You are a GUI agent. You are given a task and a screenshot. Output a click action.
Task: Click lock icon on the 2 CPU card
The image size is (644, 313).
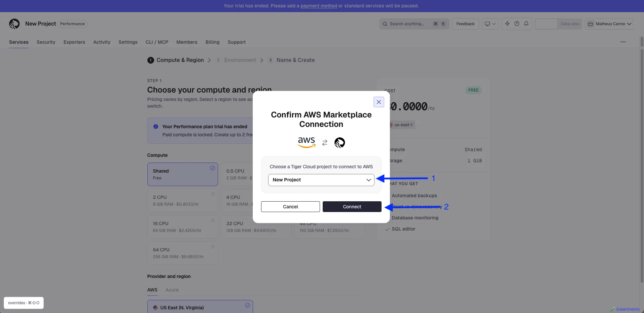213,194
